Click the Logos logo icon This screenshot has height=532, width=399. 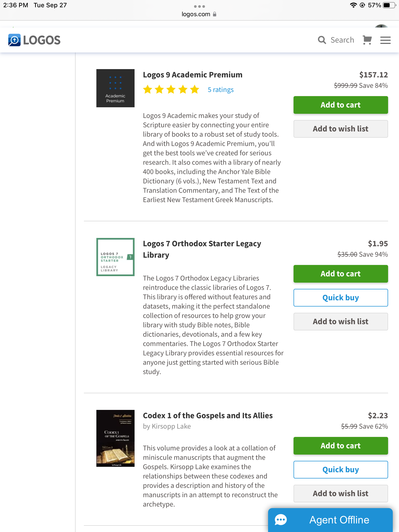(15, 40)
